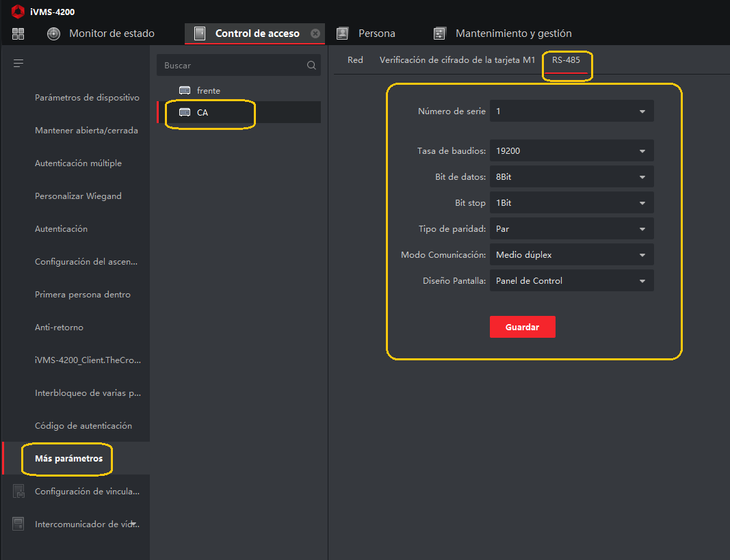
Task: Open the Número de serie dropdown
Action: [571, 111]
